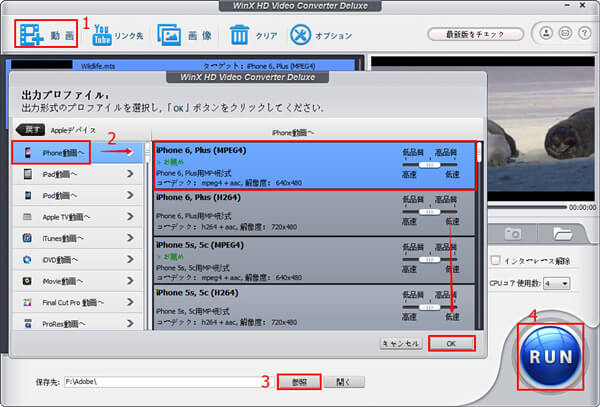
Task: Expand the Apple TV動画へ category
Action: pos(76,216)
